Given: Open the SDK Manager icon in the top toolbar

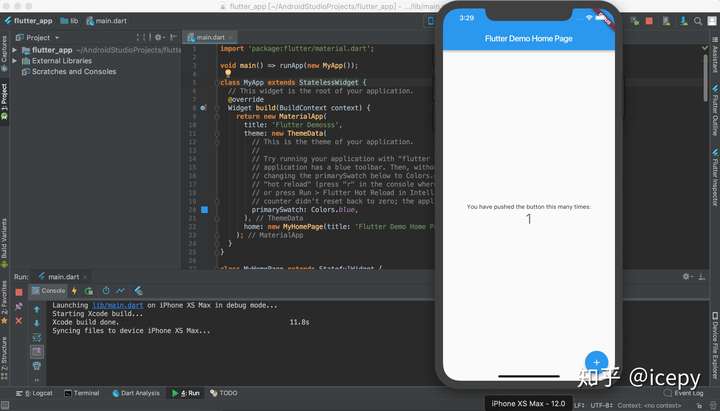Looking at the screenshot, I should coord(684,21).
